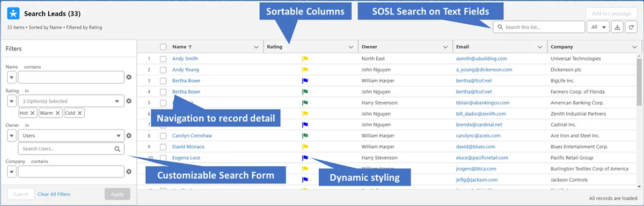Click the magnifier icon in Search this list

point(500,27)
